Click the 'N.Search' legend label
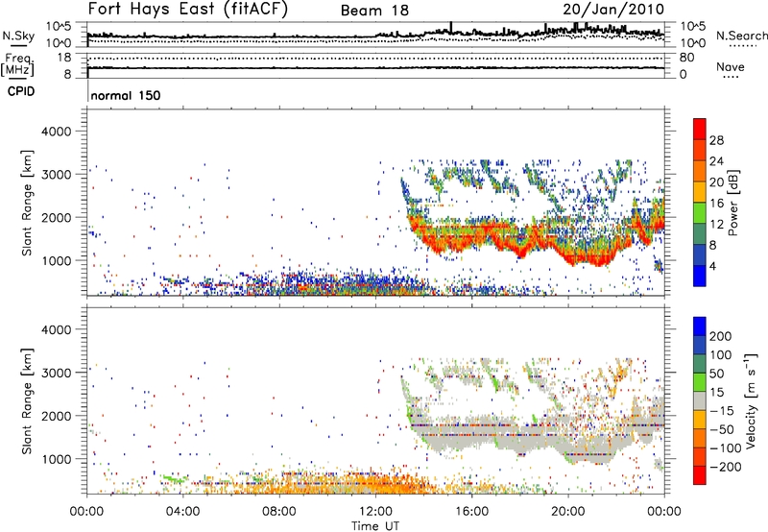The height and width of the screenshot is (532, 768). (x=741, y=36)
